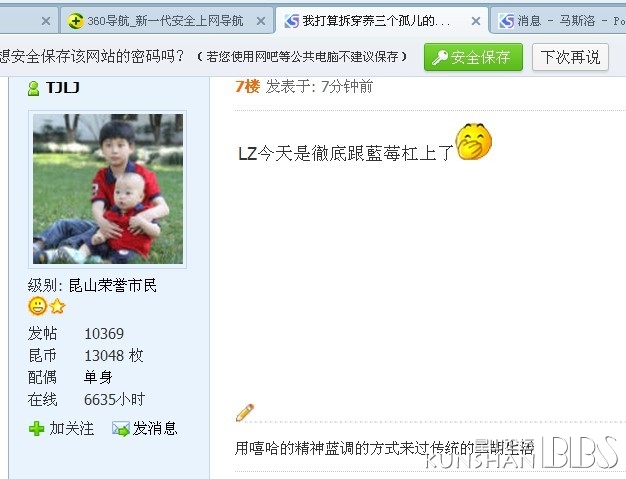Switch to the 消息 - 马斯洛 tab
Image resolution: width=626 pixels, height=479 pixels.
coord(559,21)
